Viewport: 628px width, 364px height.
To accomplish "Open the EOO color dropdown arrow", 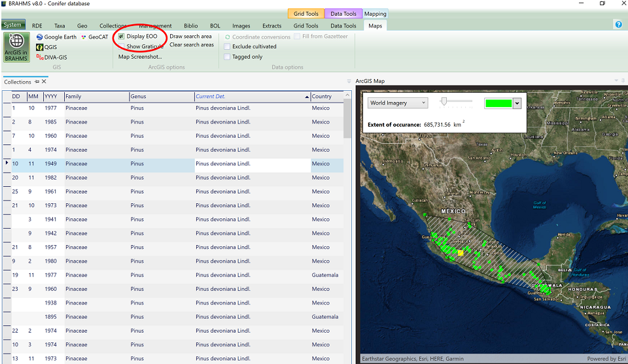I will [517, 103].
